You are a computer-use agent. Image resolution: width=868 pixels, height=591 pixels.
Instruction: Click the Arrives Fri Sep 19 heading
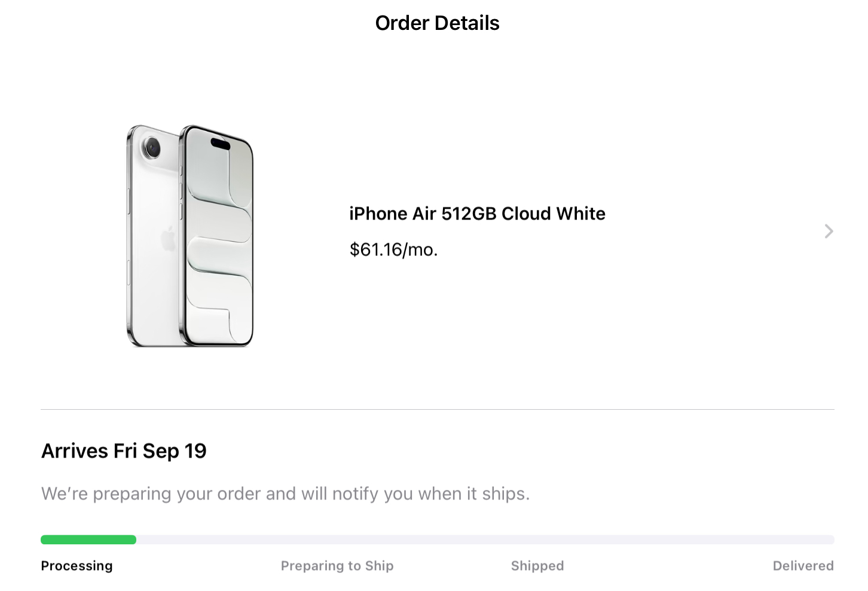pyautogui.click(x=124, y=450)
